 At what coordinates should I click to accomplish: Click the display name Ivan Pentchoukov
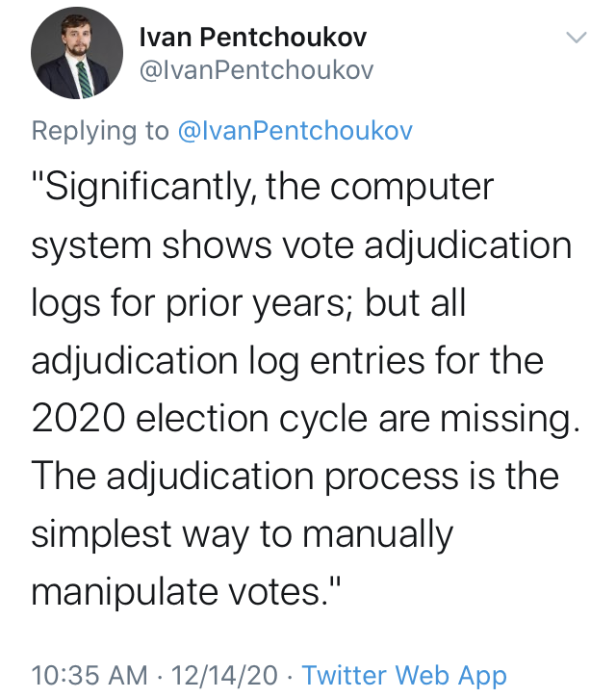[253, 37]
